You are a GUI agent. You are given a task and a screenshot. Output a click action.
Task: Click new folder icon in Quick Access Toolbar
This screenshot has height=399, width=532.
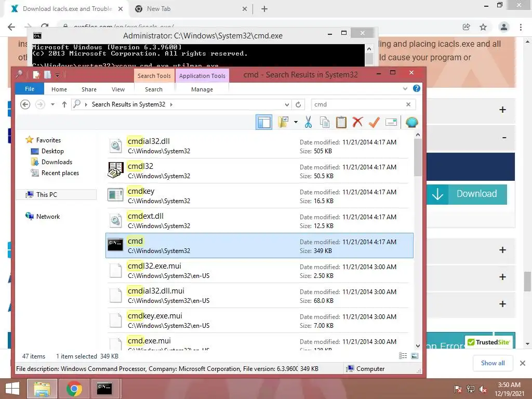tap(47, 75)
